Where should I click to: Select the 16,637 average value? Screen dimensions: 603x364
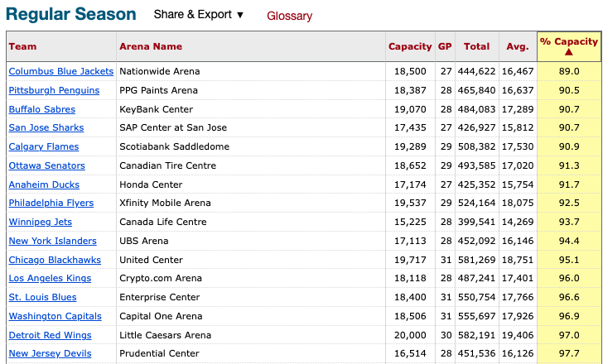[x=518, y=91]
